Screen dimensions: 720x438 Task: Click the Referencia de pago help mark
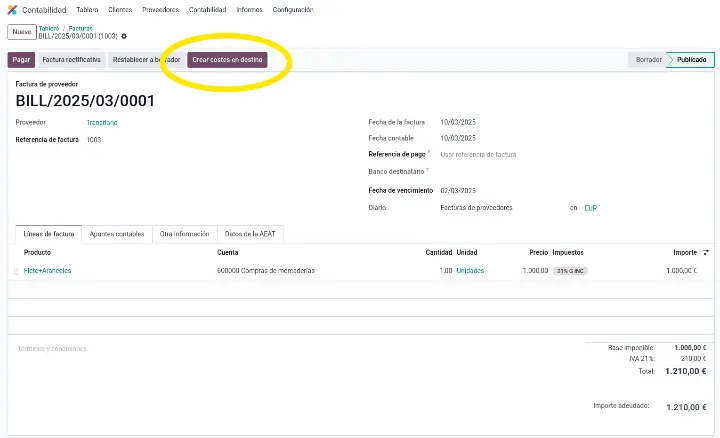coord(429,152)
